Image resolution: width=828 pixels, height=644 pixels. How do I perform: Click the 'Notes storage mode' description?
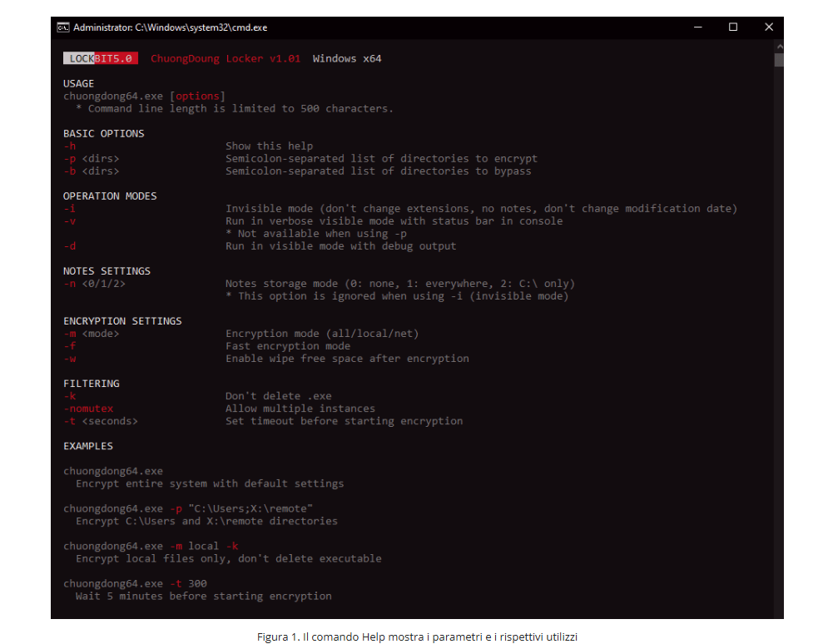(x=400, y=284)
